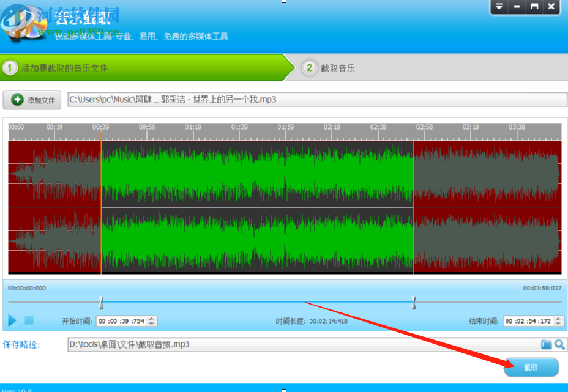Screen dimensions: 568x392
Task: Click the magnifier icon beside save path
Action: pos(559,344)
